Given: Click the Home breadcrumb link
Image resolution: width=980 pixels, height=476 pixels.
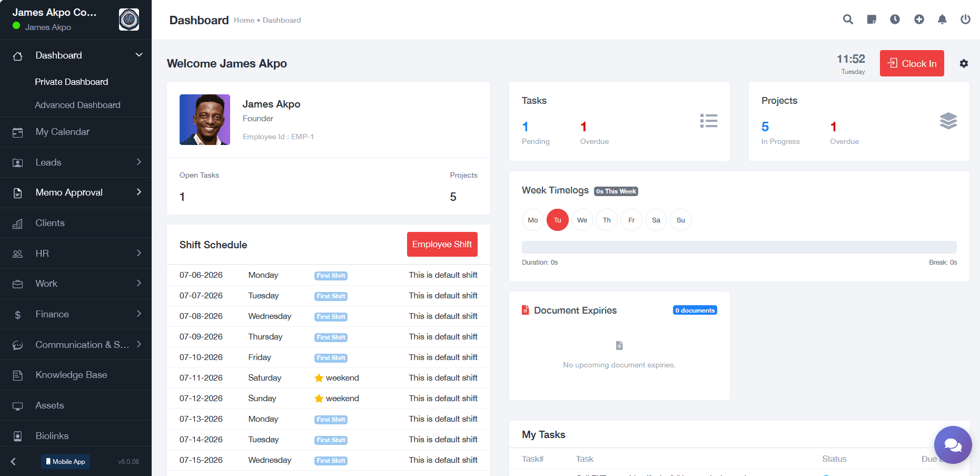Looking at the screenshot, I should pyautogui.click(x=244, y=20).
